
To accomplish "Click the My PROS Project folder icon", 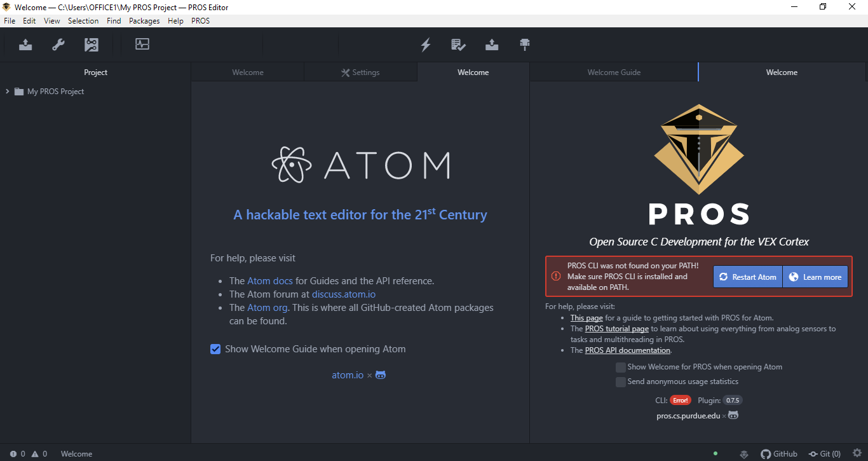I will [19, 92].
